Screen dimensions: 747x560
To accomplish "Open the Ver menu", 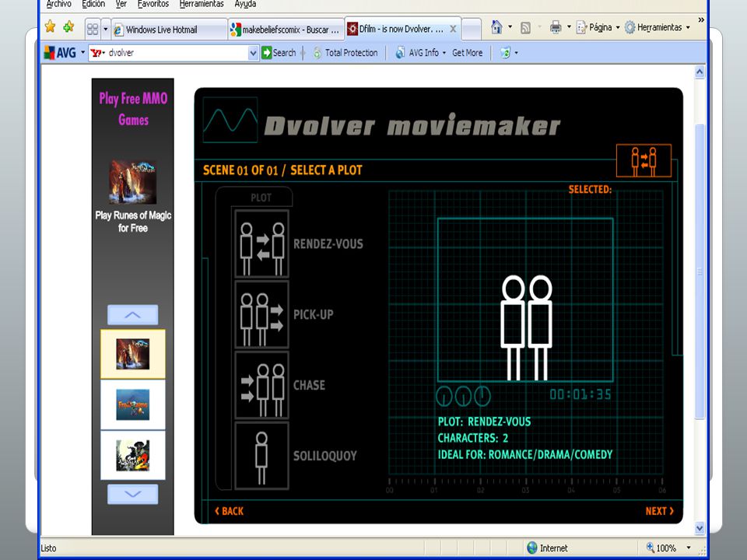I will coord(121,4).
